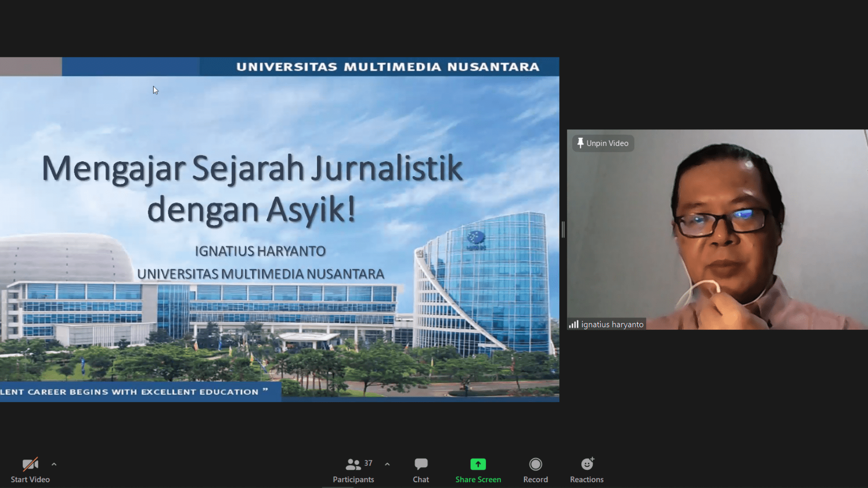Open the Participants panel icon
868x488 pixels.
coord(353,464)
